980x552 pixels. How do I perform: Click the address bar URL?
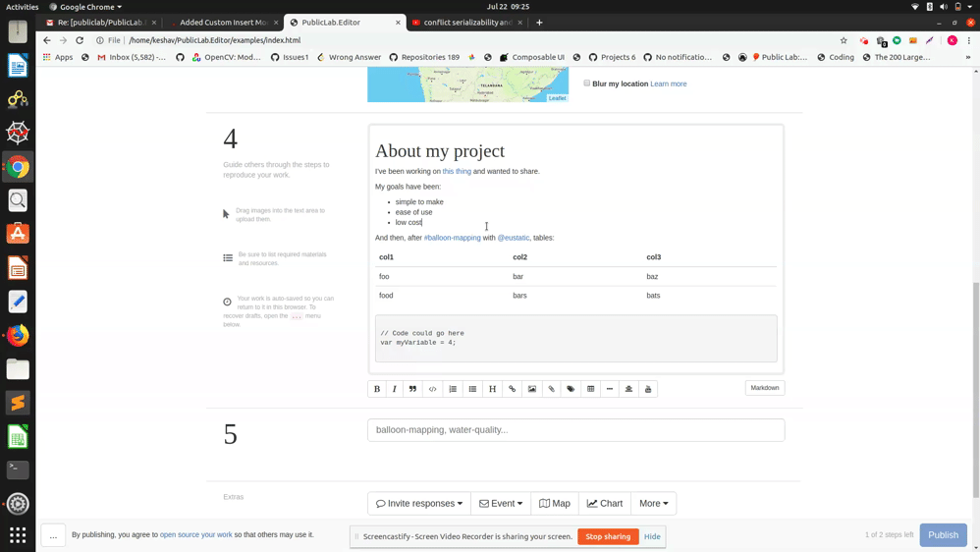click(214, 40)
